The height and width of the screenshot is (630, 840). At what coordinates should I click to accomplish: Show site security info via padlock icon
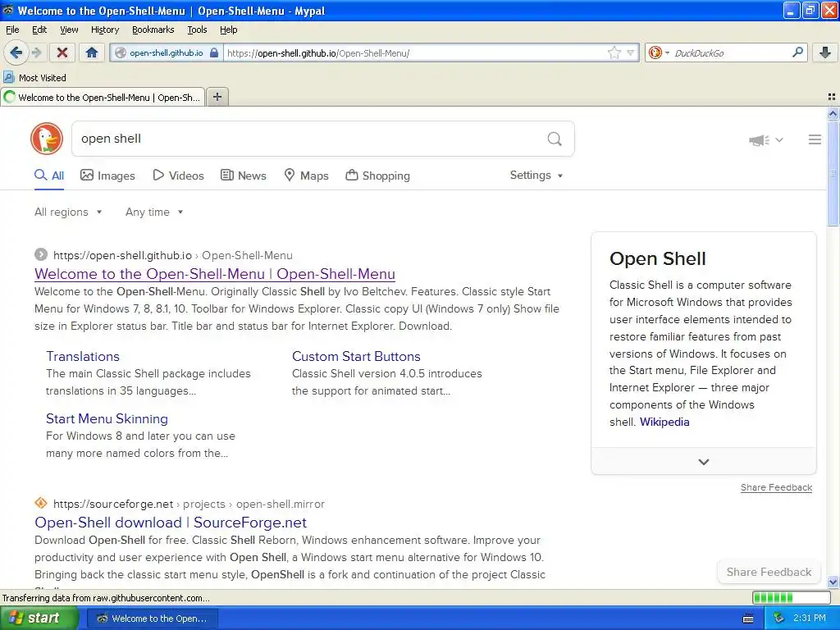[214, 52]
